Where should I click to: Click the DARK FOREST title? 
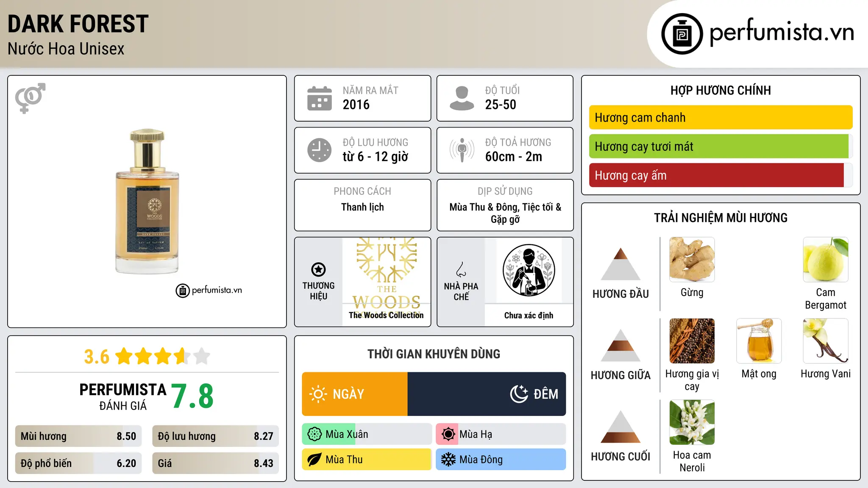click(78, 24)
